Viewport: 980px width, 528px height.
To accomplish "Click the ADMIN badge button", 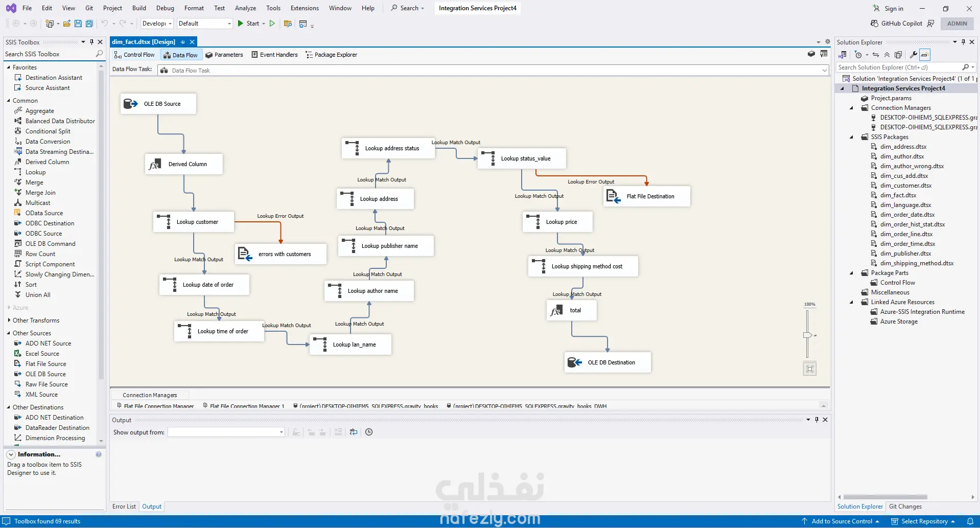I will click(x=957, y=24).
